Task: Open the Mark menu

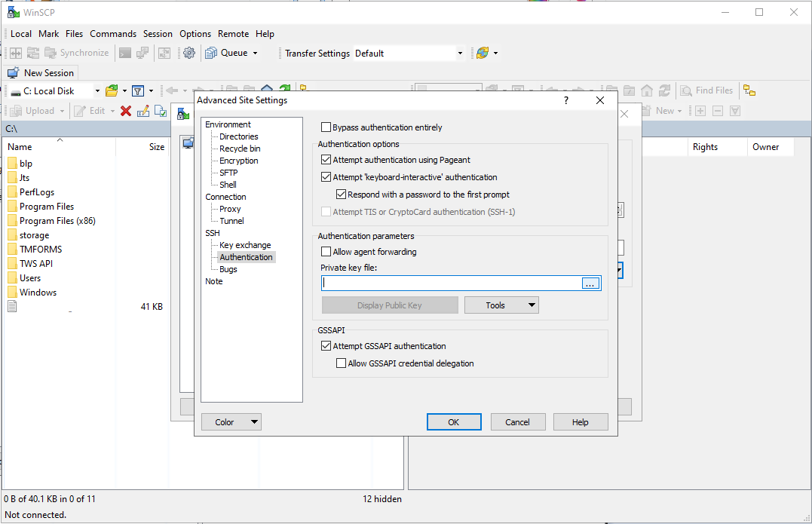Action: tap(49, 34)
